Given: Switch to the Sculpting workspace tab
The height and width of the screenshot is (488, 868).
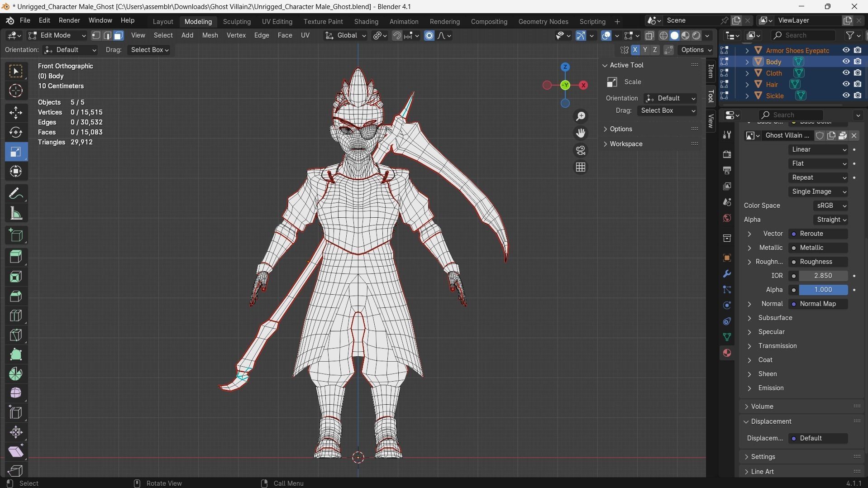Looking at the screenshot, I should (x=237, y=22).
